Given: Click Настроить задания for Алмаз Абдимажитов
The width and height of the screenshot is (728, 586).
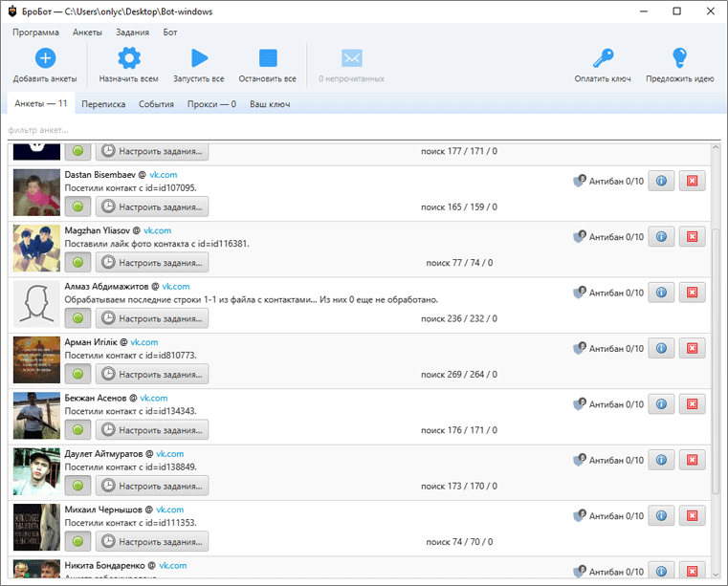Looking at the screenshot, I should (x=152, y=318).
